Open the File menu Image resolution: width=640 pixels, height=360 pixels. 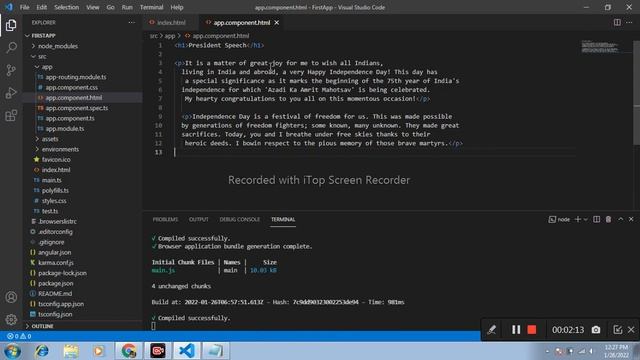point(24,7)
